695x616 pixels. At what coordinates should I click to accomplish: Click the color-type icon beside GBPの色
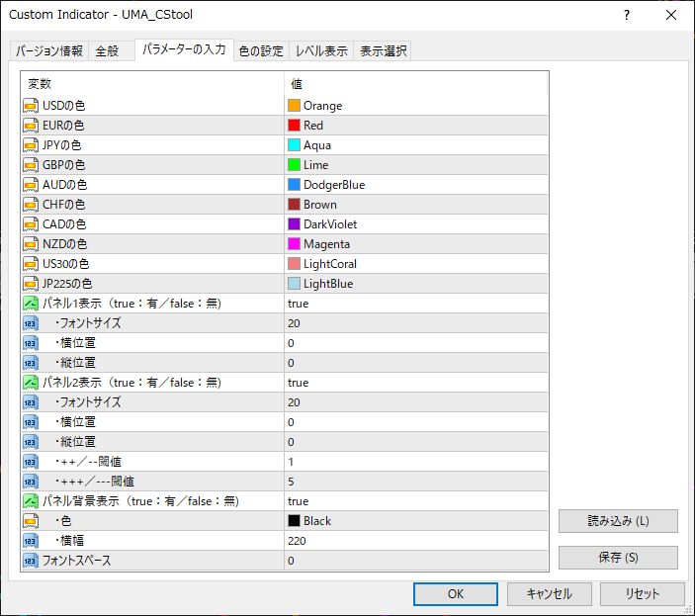pos(31,165)
